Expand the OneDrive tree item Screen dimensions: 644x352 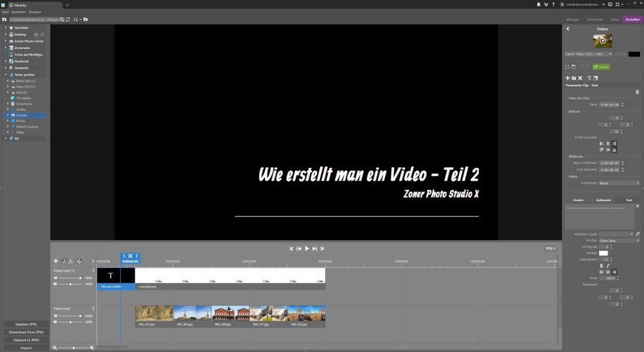coord(5,68)
